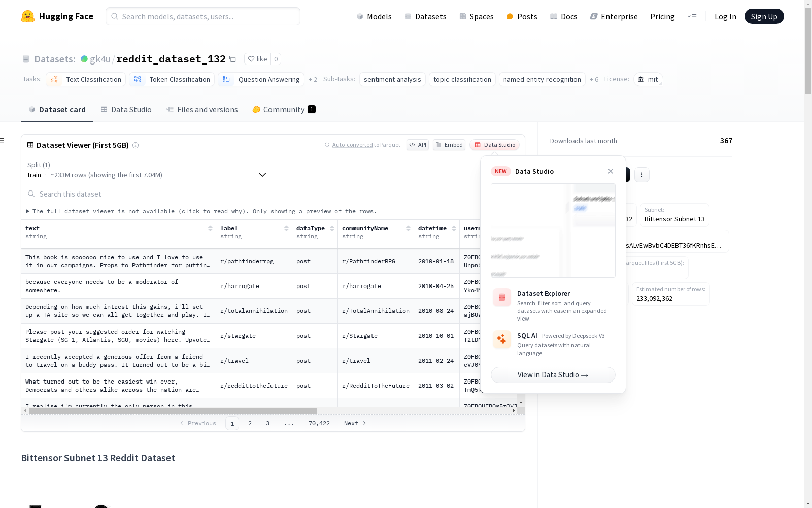Click the Log In link

click(x=725, y=16)
